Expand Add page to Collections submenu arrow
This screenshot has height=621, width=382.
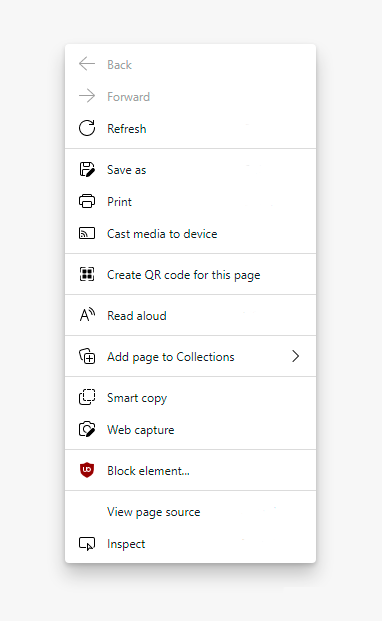point(295,356)
